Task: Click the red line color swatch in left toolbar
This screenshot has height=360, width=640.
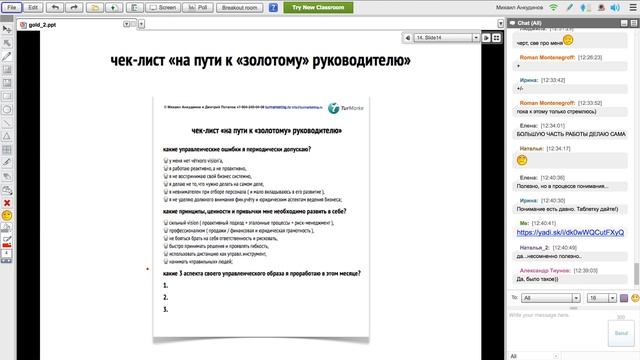Action: (x=7, y=245)
